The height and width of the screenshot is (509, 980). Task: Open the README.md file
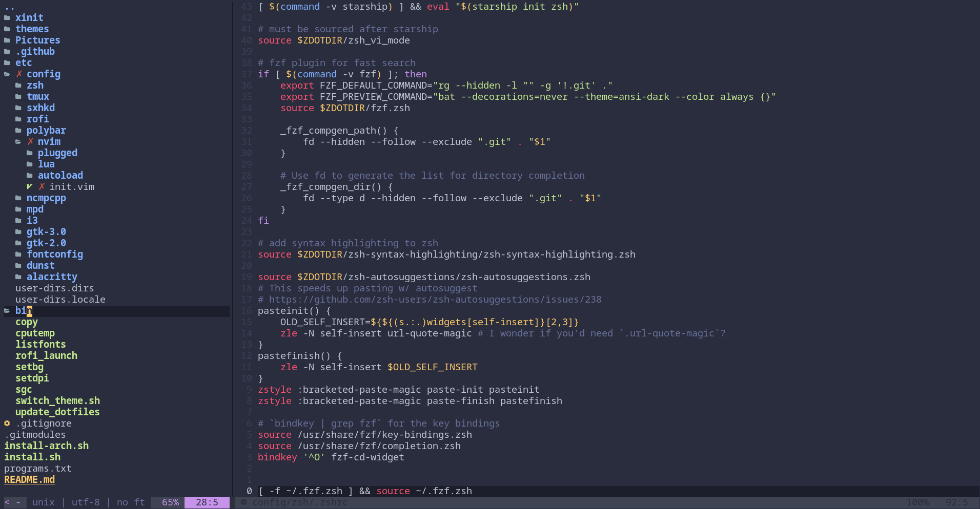tap(29, 480)
